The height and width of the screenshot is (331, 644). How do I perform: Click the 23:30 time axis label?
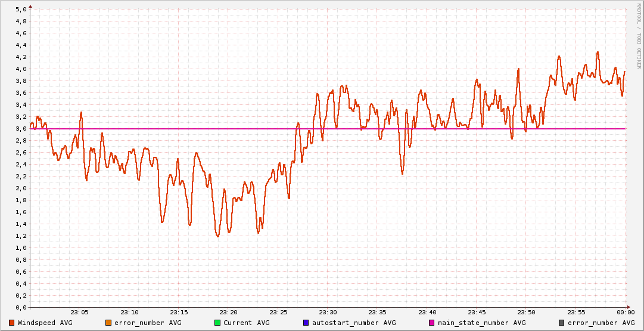point(328,312)
